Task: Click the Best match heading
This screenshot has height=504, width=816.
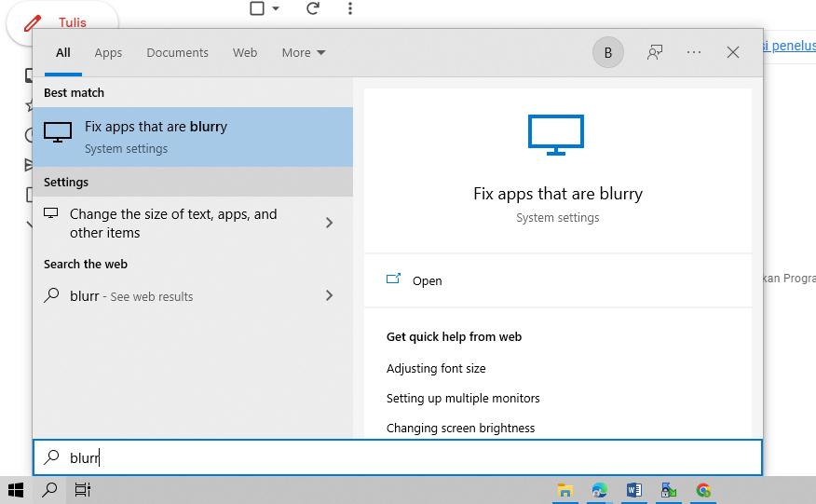Action: (74, 92)
